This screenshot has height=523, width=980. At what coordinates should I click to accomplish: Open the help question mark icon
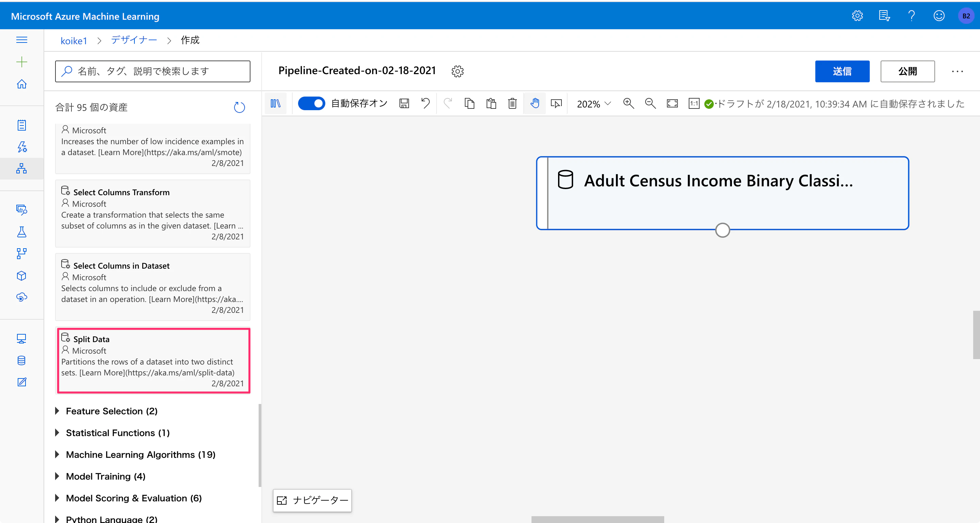click(911, 16)
